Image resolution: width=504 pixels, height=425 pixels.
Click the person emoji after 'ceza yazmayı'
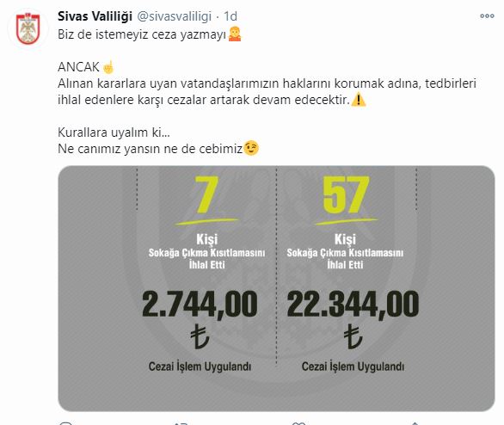pos(235,34)
